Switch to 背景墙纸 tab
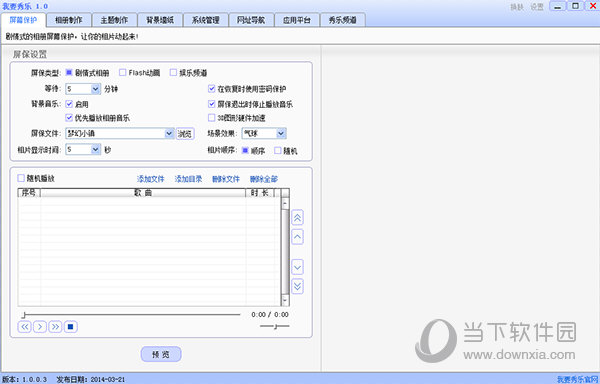The height and width of the screenshot is (384, 600). 160,20
